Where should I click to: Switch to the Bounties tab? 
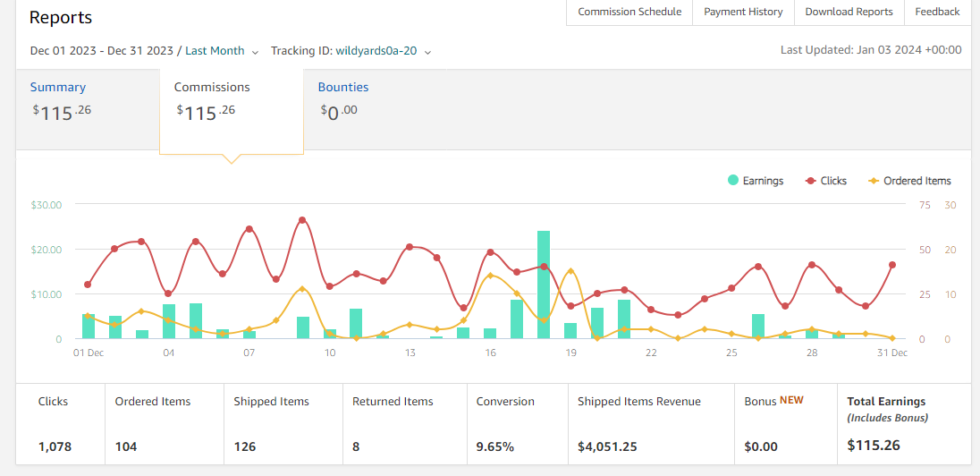(x=375, y=109)
